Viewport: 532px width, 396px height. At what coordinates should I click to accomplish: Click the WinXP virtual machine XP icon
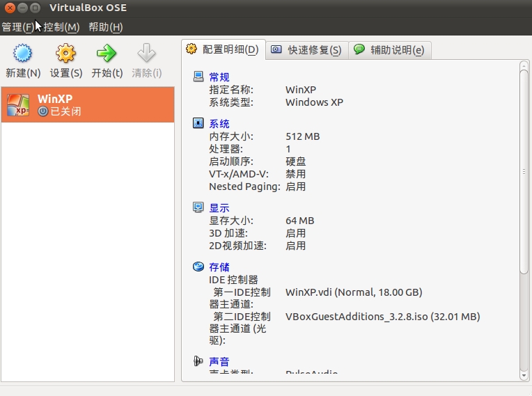coord(18,105)
